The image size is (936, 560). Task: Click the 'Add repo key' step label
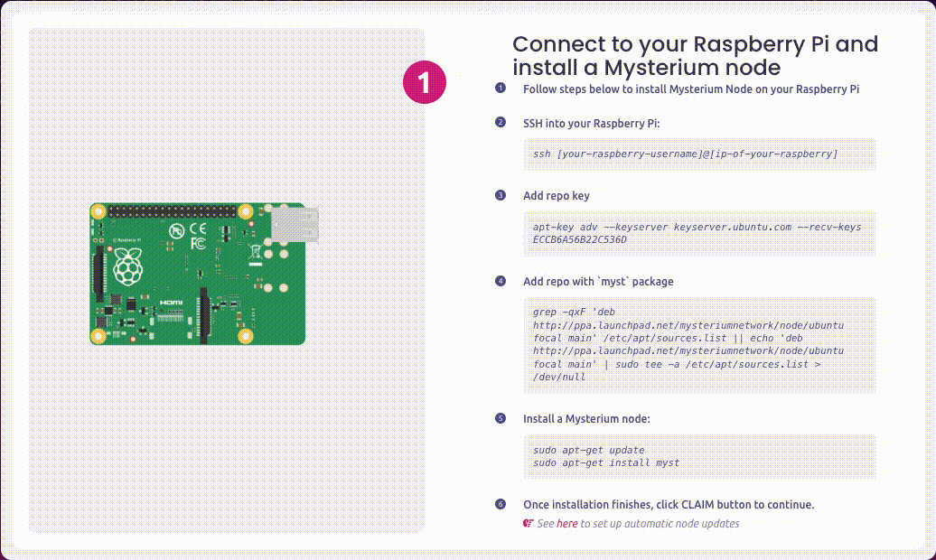tap(556, 196)
